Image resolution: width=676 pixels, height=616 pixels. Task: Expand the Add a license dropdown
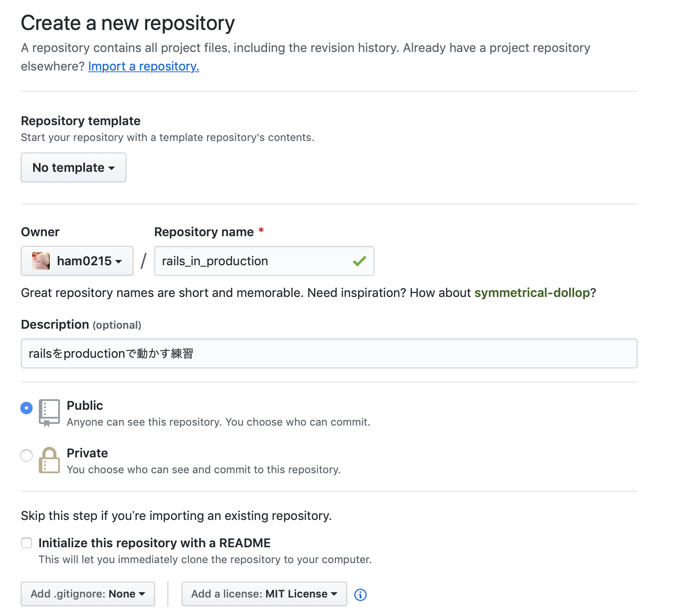click(264, 594)
